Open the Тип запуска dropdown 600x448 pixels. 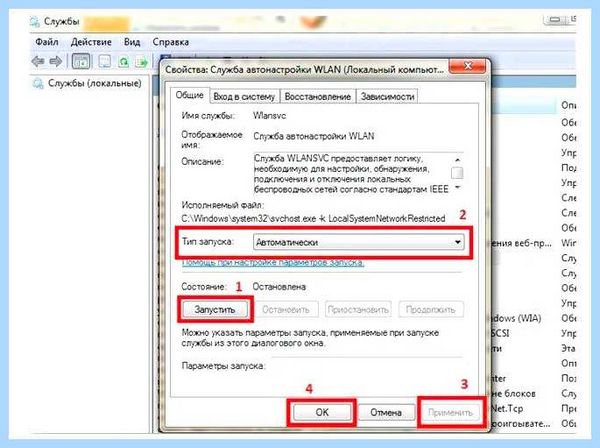[359, 242]
